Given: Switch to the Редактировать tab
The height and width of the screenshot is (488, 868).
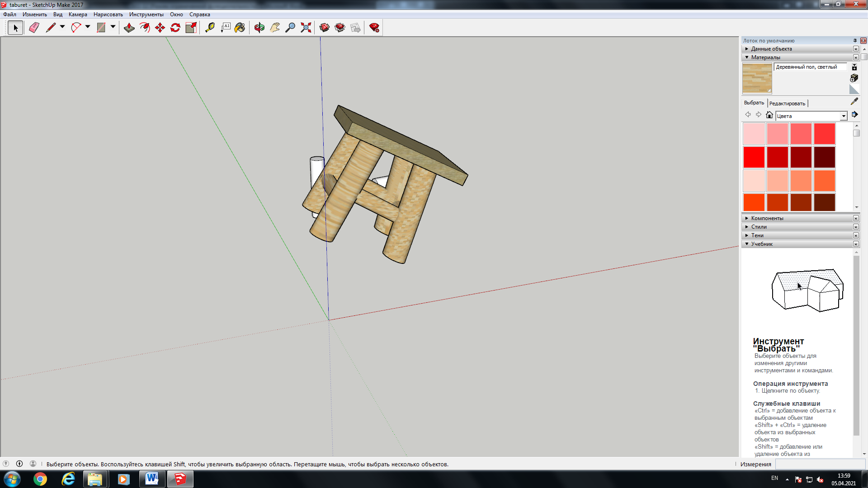Looking at the screenshot, I should (787, 103).
